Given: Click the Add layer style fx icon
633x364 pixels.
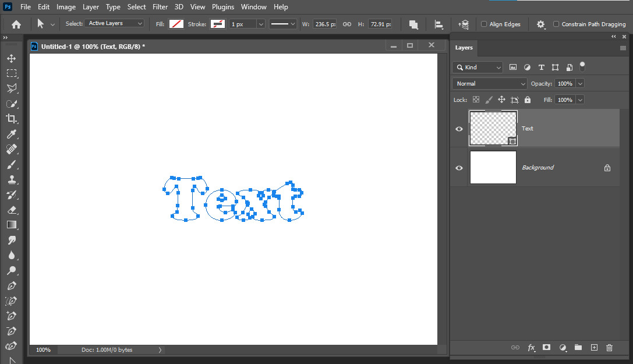Looking at the screenshot, I should [531, 348].
